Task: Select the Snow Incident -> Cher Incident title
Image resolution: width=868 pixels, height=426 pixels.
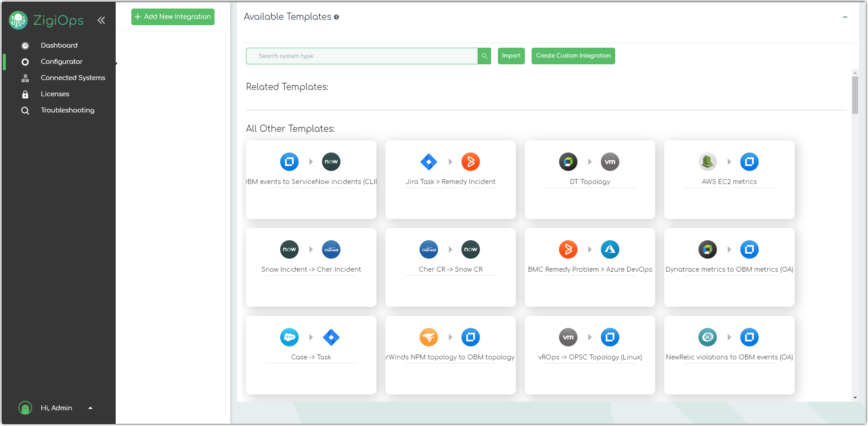Action: [311, 269]
